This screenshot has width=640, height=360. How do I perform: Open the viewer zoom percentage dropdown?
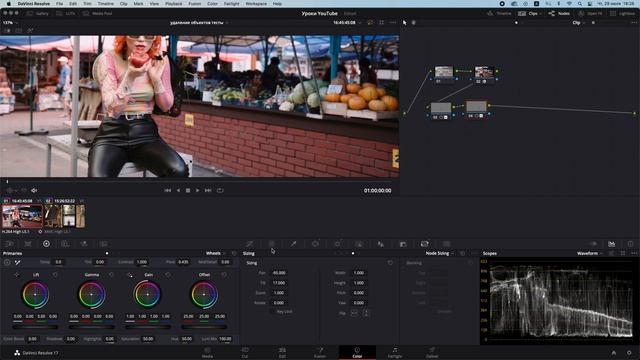(x=10, y=23)
